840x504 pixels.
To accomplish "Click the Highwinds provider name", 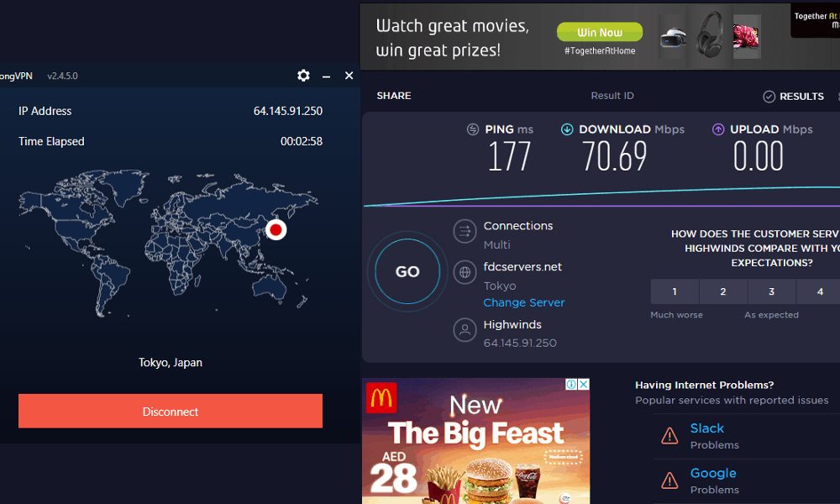I will click(512, 324).
